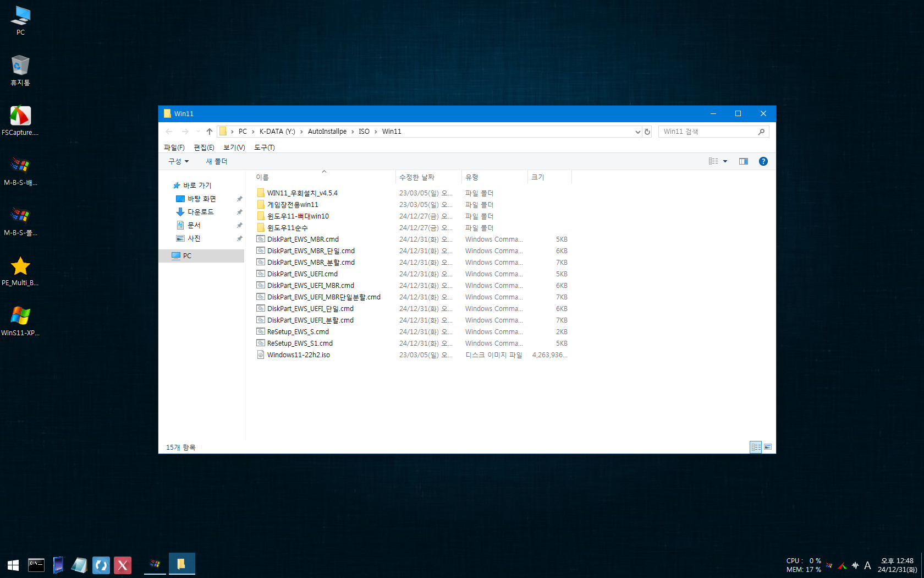Sort by 수정한 날짜 column header
The width and height of the screenshot is (924, 578).
pos(429,177)
